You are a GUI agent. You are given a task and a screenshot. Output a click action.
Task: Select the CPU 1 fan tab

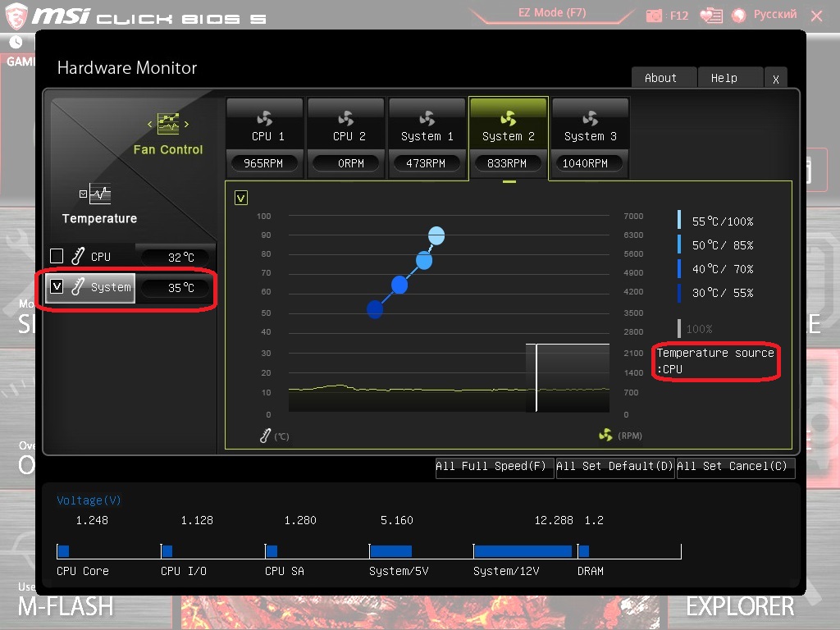coord(265,138)
